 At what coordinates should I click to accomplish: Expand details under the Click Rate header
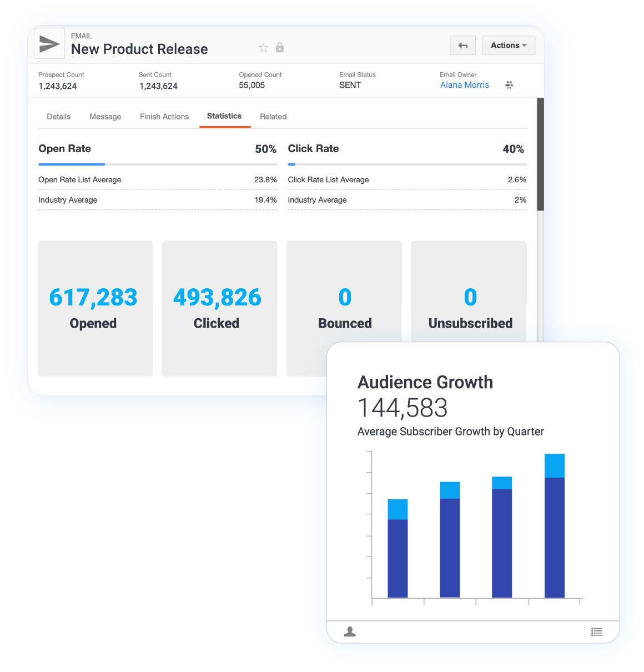(313, 149)
